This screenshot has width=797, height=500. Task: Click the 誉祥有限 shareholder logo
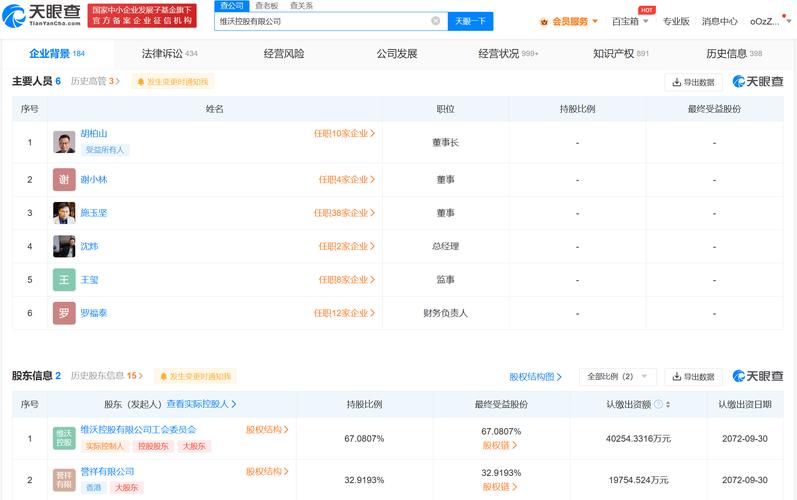pyautogui.click(x=64, y=480)
